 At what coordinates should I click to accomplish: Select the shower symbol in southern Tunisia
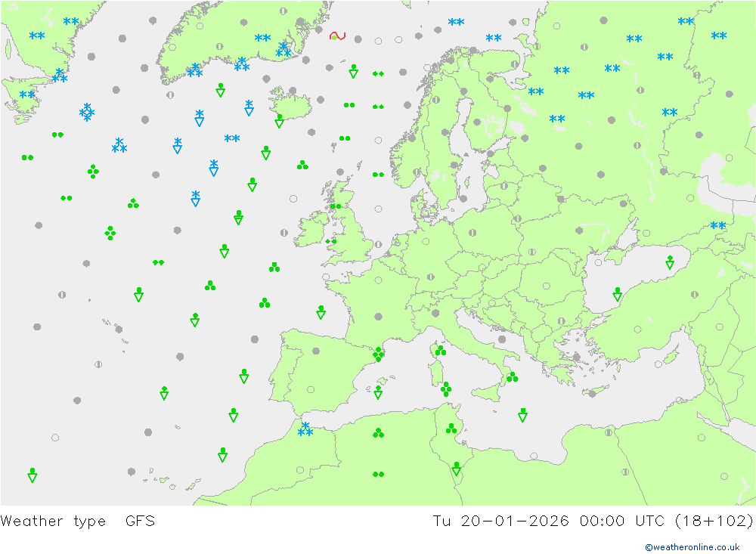tap(456, 469)
